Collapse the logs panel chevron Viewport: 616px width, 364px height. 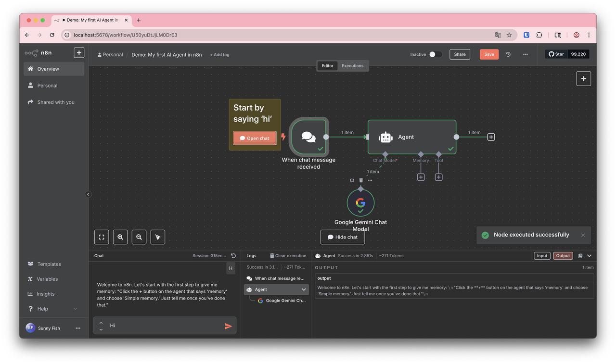click(x=589, y=256)
